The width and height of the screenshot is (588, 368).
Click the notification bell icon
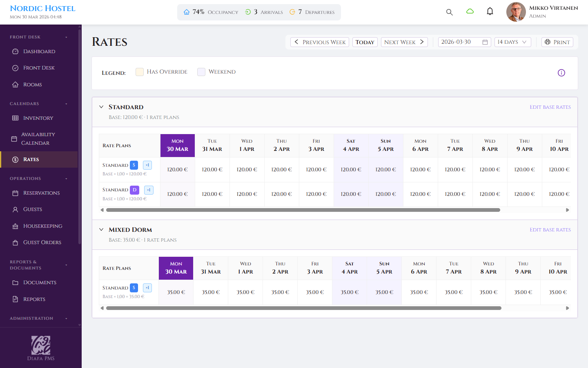(x=490, y=11)
